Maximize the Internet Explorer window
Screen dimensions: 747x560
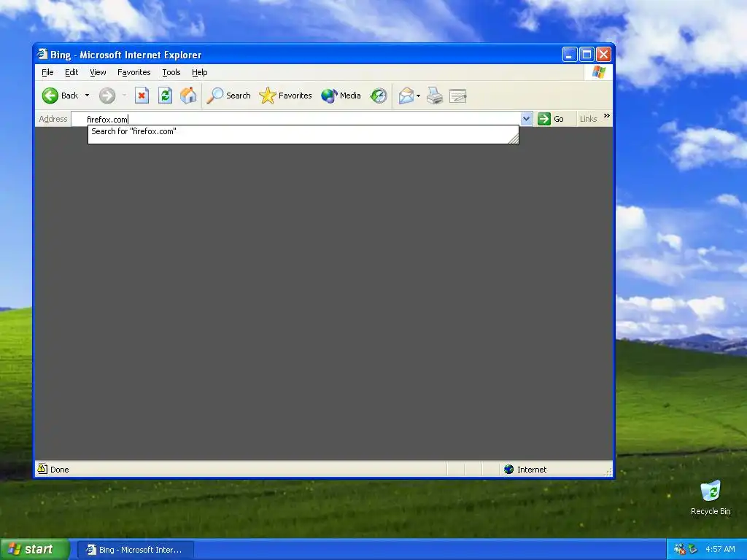coord(587,54)
